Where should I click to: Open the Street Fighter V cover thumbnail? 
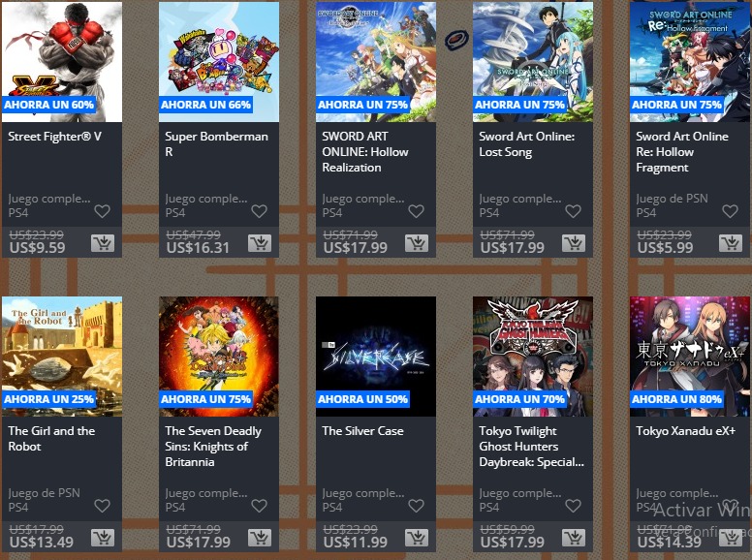tap(62, 62)
